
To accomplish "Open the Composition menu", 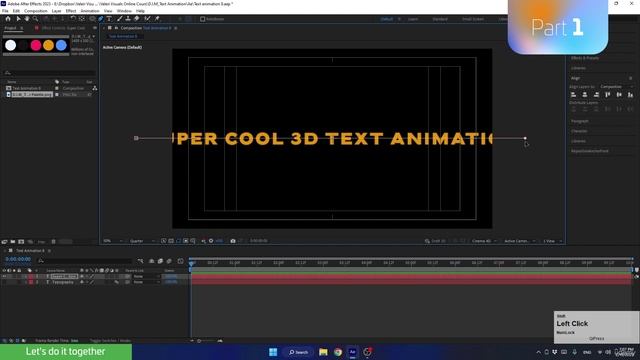I will (36, 11).
